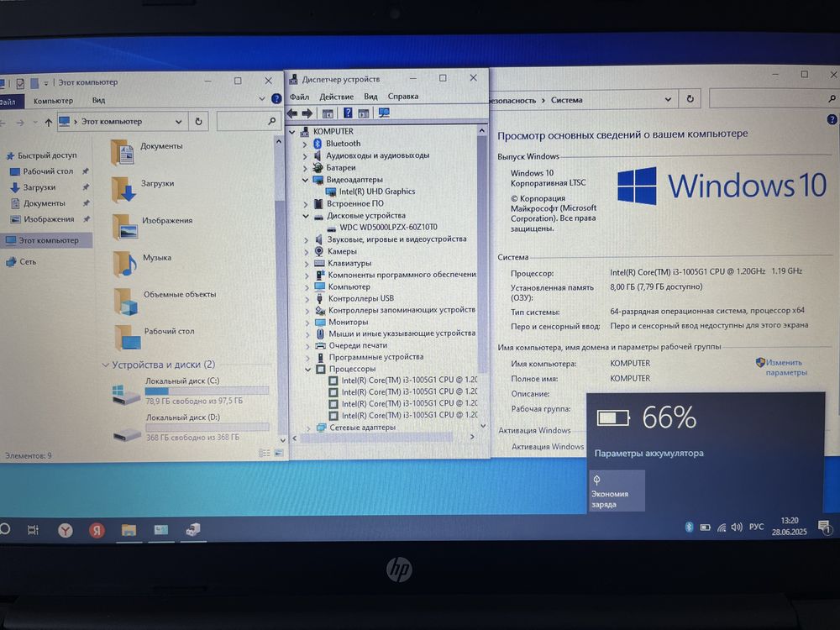Viewport: 840px width, 630px height.
Task: Open File Explorer taskbar icon
Action: click(129, 530)
